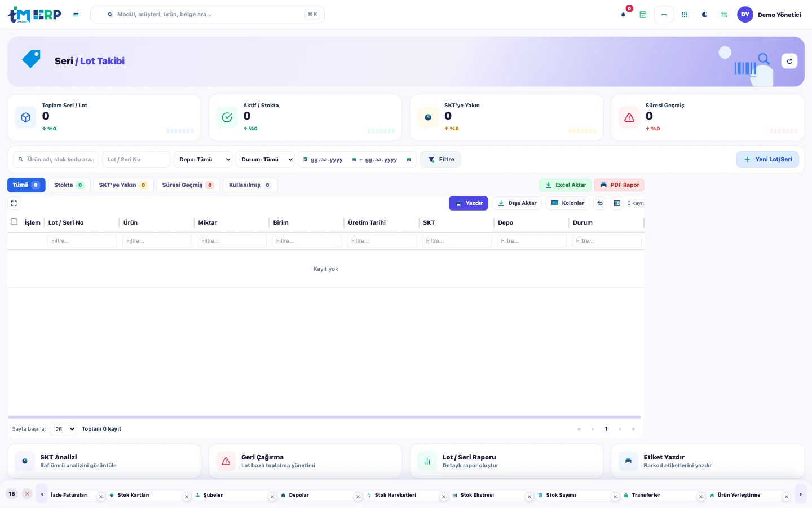This screenshot has width=812, height=508.
Task: Click the start date gg.aa.yyyy field
Action: 326,160
